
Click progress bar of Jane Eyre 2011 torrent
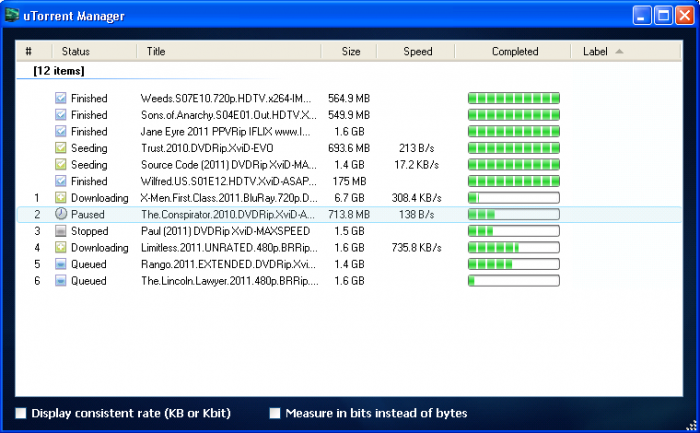[514, 131]
